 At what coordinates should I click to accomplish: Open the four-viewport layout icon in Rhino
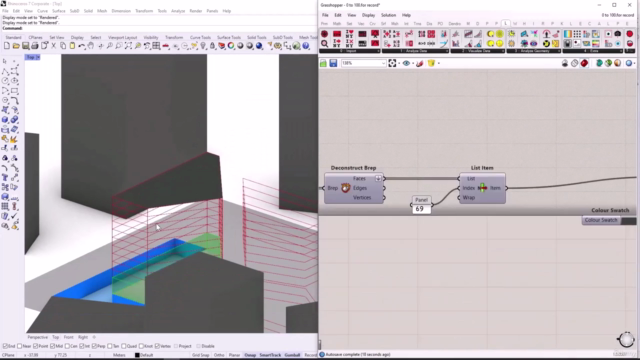tap(156, 46)
